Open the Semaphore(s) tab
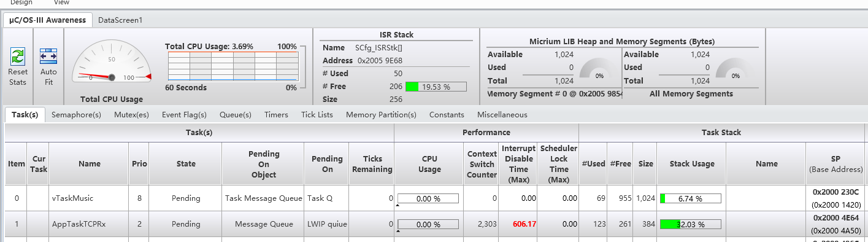Image resolution: width=868 pixels, height=242 pixels. 76,115
